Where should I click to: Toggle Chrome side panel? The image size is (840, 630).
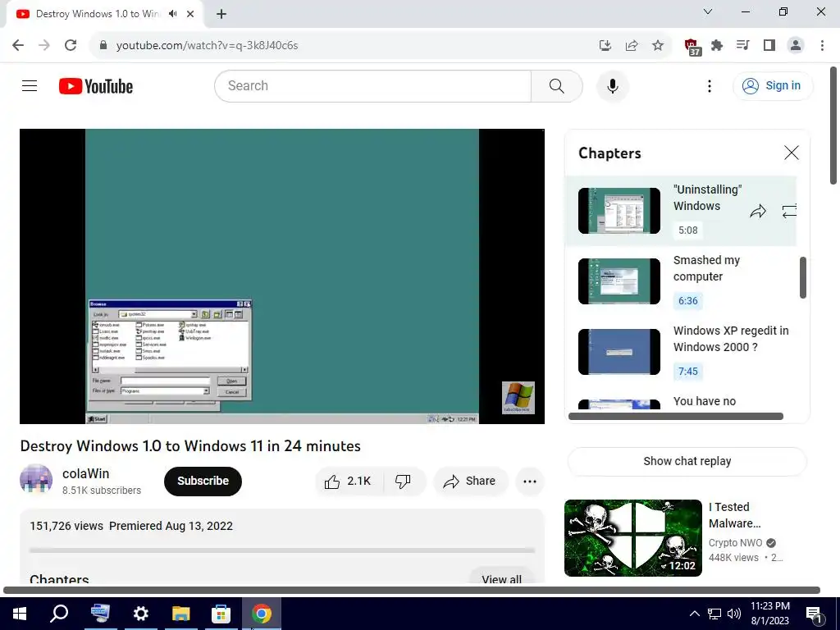click(x=769, y=45)
